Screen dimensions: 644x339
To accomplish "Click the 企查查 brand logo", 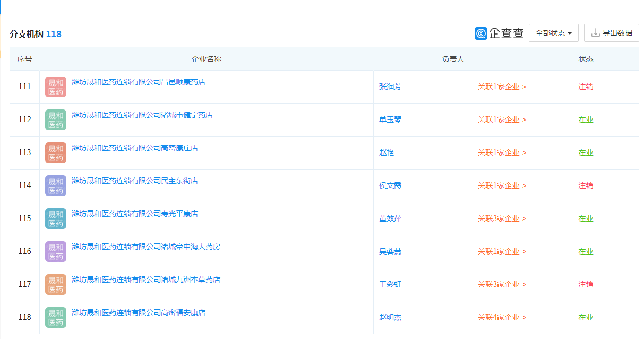I will [499, 33].
